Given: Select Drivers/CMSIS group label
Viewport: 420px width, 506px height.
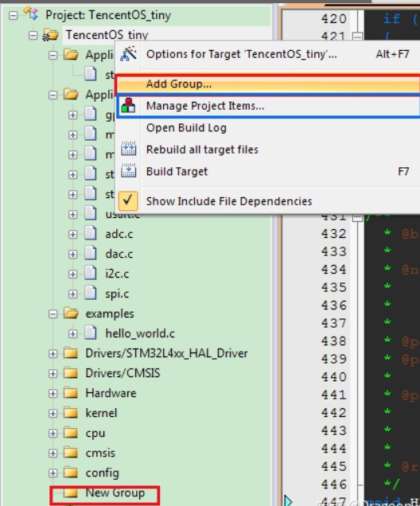Looking at the screenshot, I should coord(122,373).
